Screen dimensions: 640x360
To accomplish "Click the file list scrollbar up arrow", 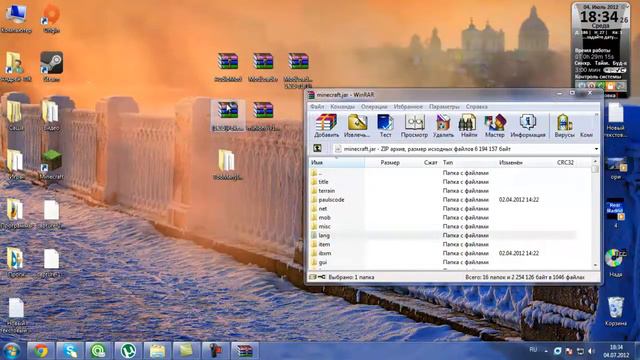I will pos(595,162).
